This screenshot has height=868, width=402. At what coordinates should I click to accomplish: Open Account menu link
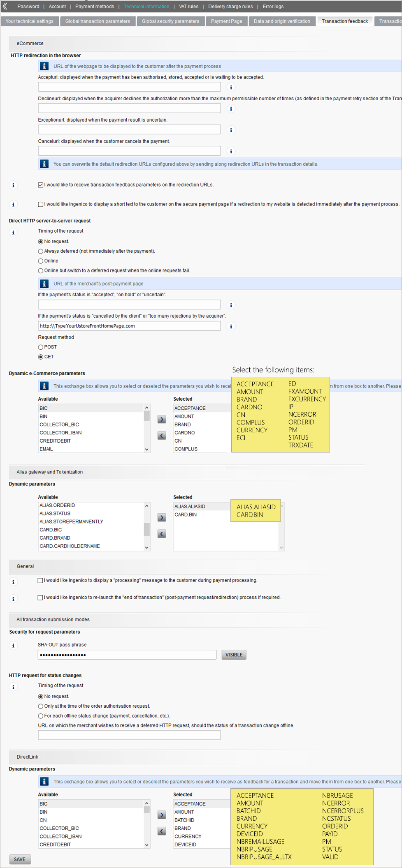57,7
